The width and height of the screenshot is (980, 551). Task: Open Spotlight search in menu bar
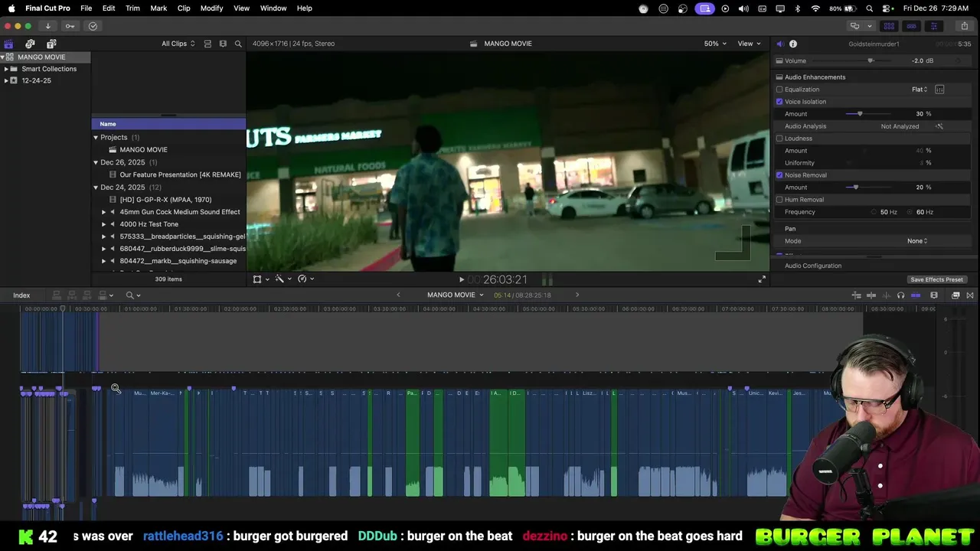[x=870, y=8]
